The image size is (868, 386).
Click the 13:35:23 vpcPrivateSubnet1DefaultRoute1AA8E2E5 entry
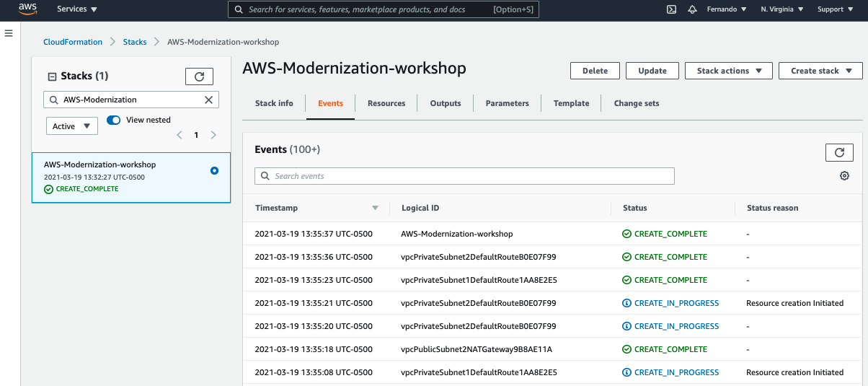coord(479,280)
